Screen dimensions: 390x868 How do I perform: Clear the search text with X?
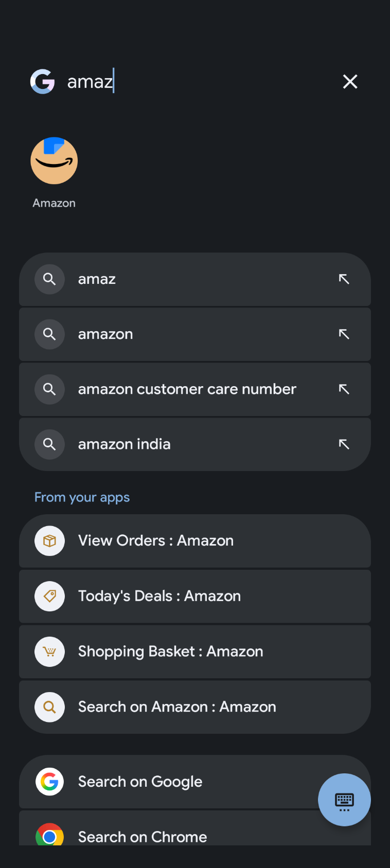click(350, 82)
